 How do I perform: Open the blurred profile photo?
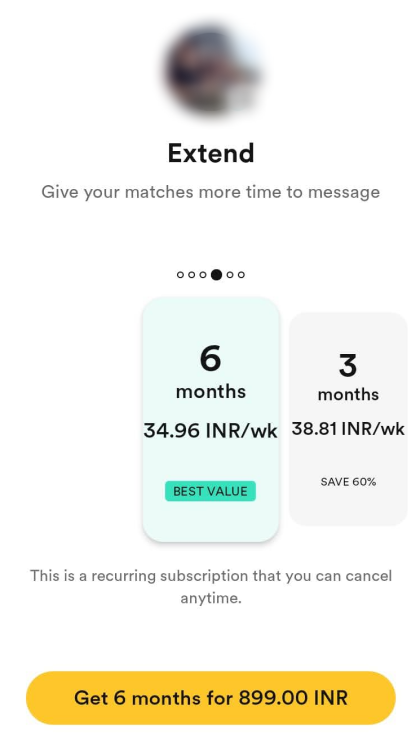[213, 71]
